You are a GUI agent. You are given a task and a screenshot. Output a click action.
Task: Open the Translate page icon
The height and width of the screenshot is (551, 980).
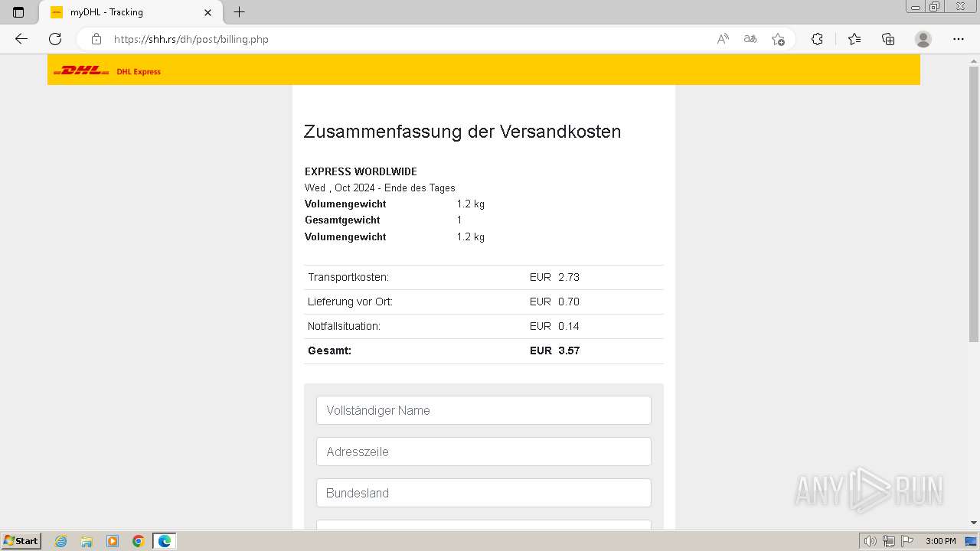tap(750, 39)
